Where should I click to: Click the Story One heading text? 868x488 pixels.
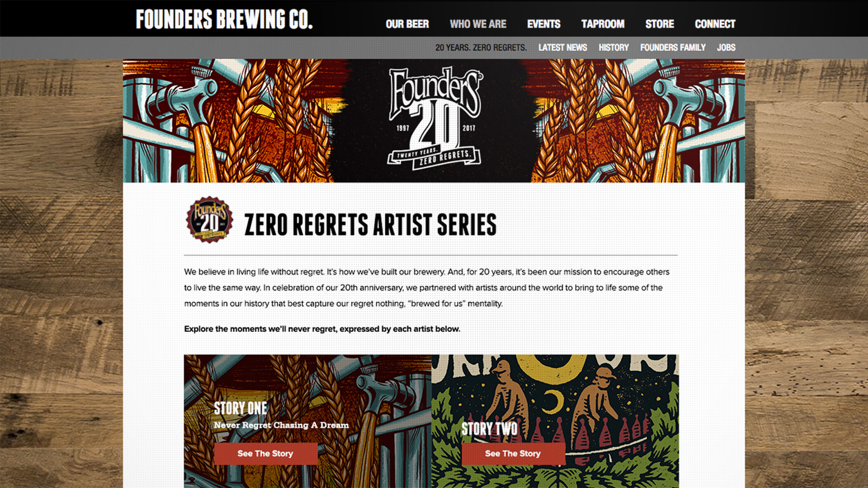click(241, 408)
